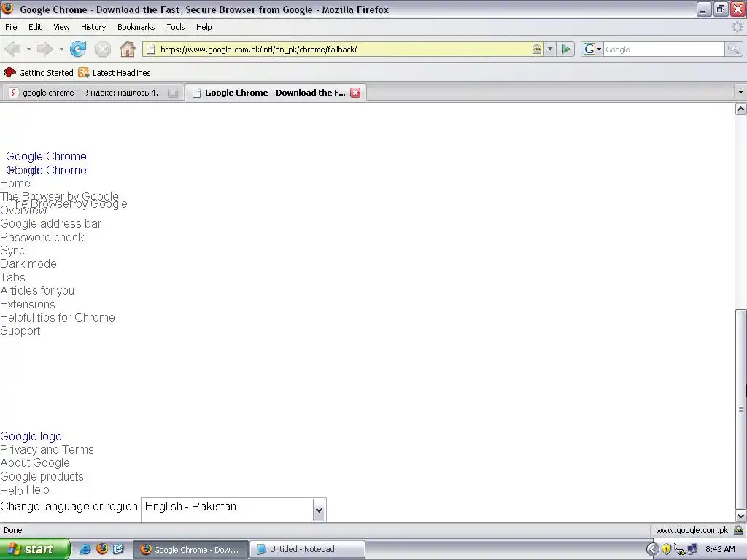747x560 pixels.
Task: Open Privacy and Terms link
Action: tap(47, 449)
